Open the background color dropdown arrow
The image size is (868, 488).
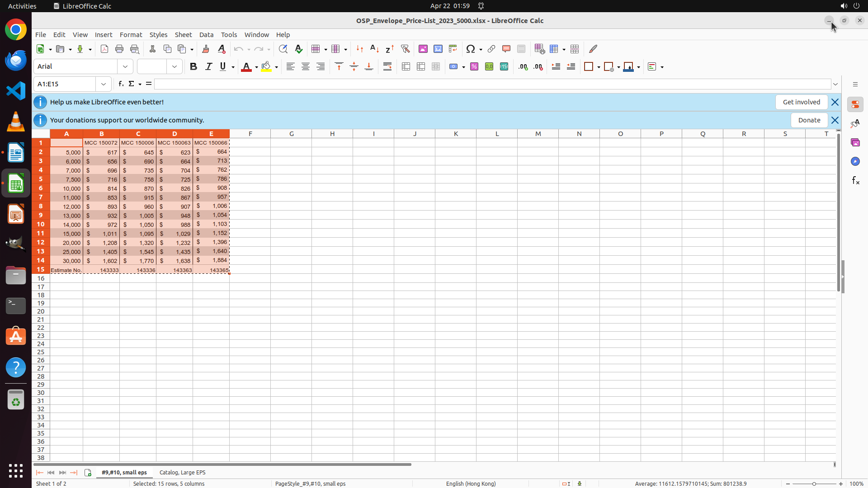276,67
